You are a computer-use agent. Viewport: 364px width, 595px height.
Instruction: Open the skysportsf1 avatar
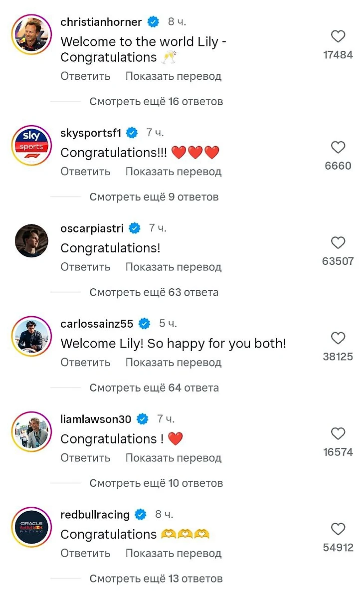coord(31,145)
